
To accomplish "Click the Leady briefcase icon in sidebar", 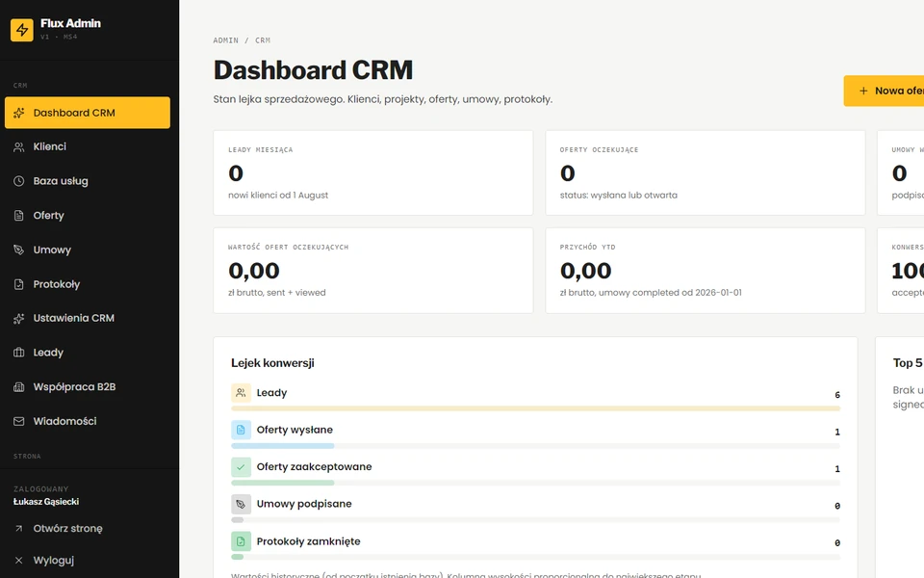I will (x=19, y=353).
